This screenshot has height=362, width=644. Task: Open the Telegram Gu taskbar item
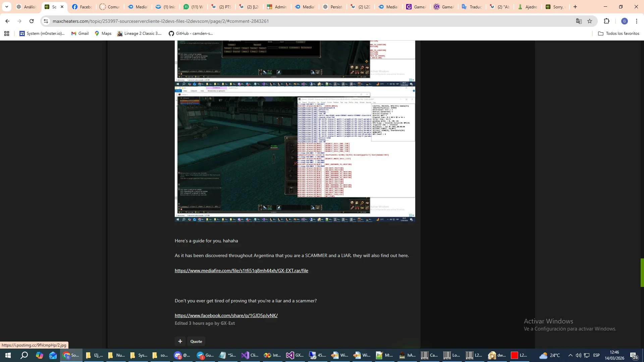pyautogui.click(x=205, y=355)
